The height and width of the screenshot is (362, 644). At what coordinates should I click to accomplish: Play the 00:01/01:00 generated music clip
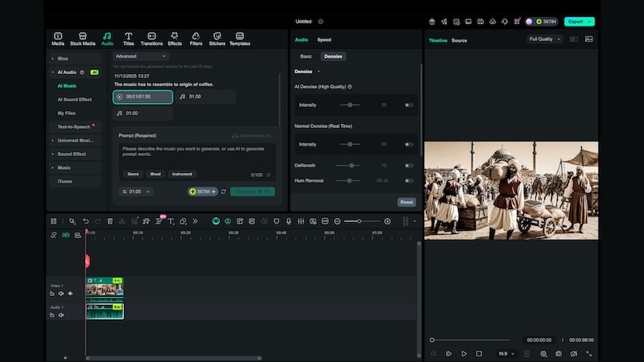142,97
